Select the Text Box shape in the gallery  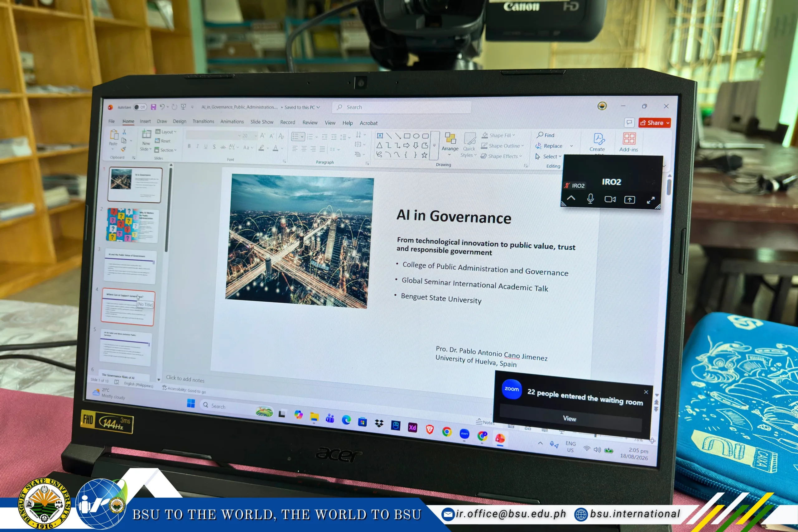(x=380, y=136)
